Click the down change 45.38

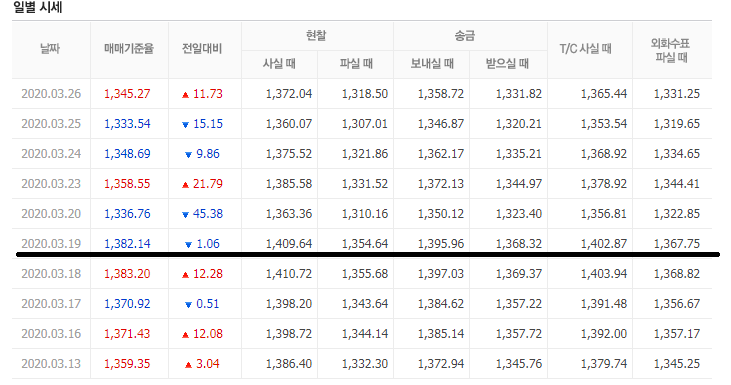pos(202,213)
